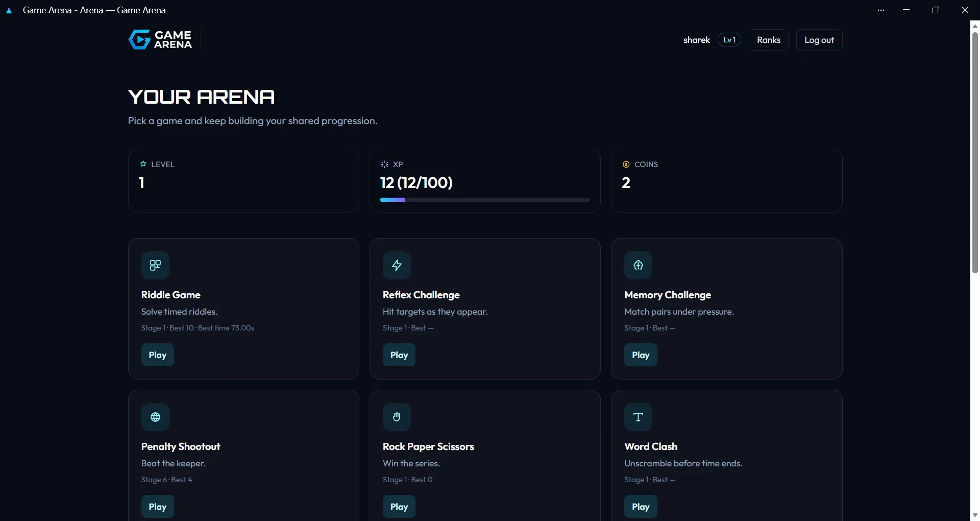Screen dimensions: 980x521
Task: Click the XP value 12 (12/100)
Action: coord(416,182)
